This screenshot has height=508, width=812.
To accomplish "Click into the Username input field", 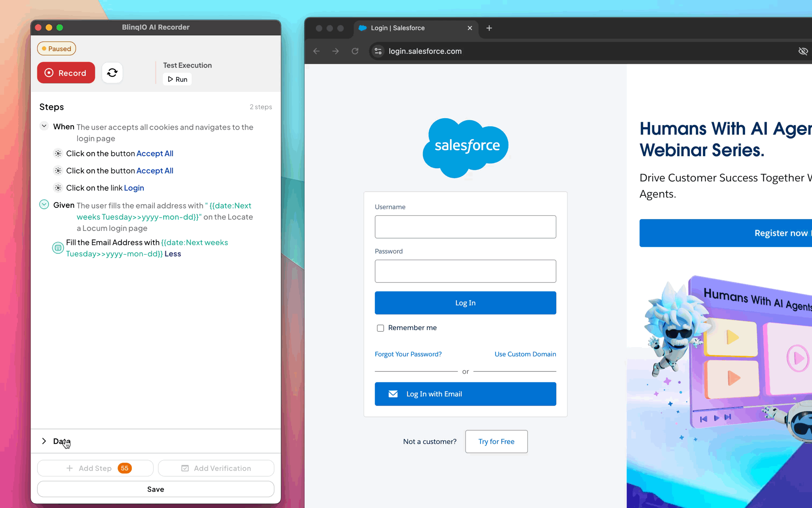I will coord(465,227).
